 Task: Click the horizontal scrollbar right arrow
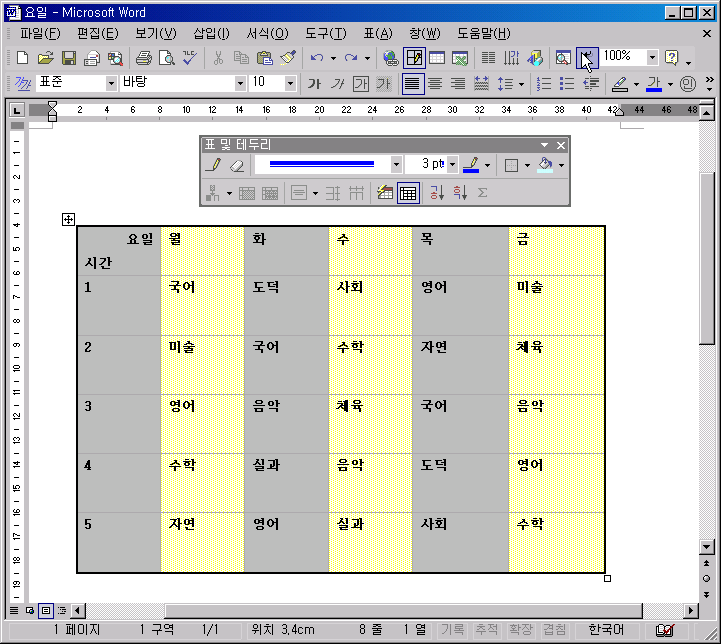click(691, 610)
